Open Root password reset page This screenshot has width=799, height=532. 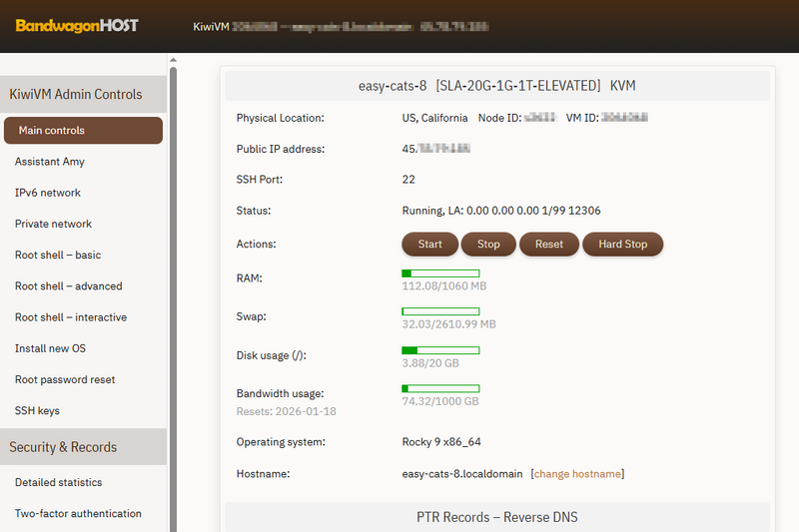click(65, 379)
